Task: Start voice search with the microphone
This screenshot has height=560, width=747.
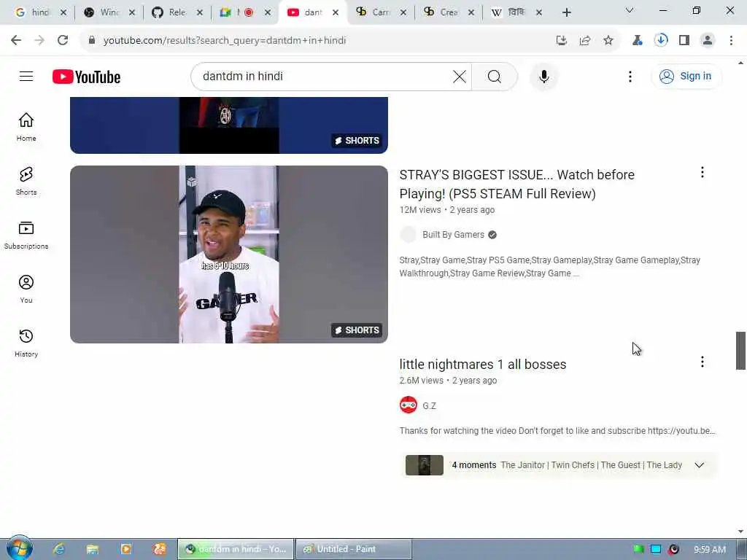Action: click(543, 76)
